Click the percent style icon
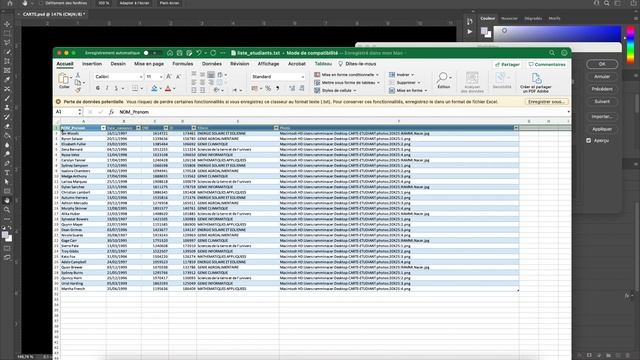Screen dimensions: 640x360 [268, 88]
